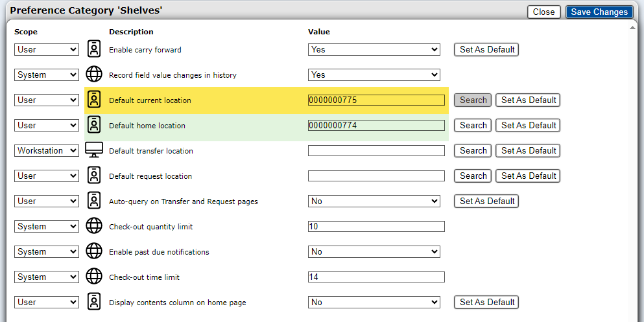Image resolution: width=644 pixels, height=322 pixels.
Task: Click user icon beside Default current location
Action: (95, 100)
